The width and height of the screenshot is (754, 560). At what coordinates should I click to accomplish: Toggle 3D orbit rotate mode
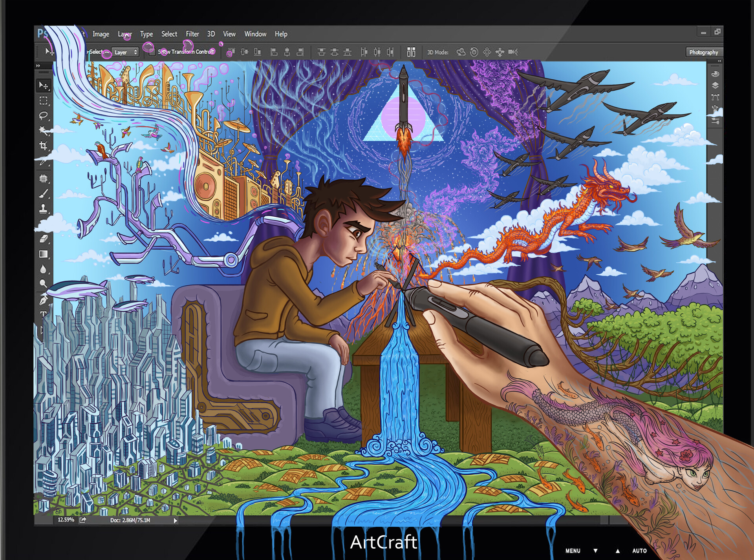pyautogui.click(x=461, y=52)
